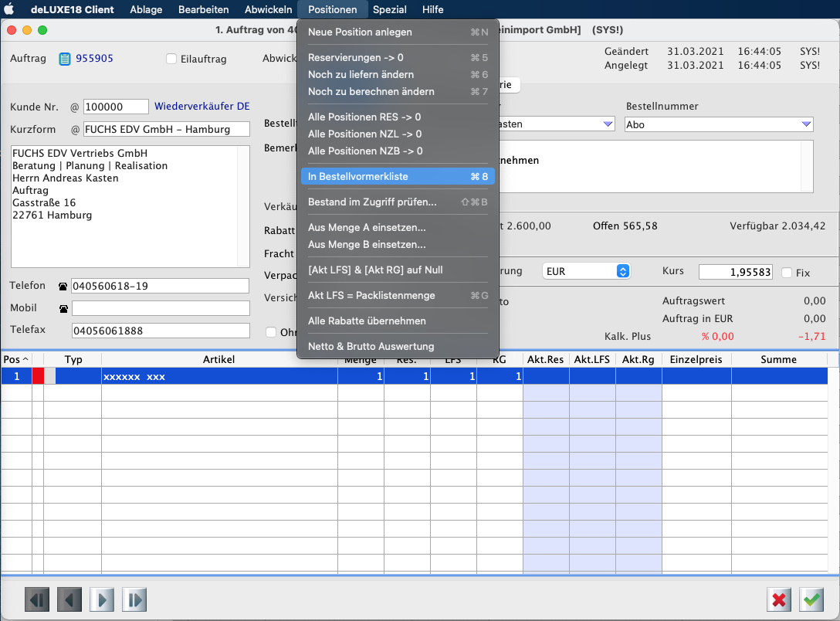Open the Spezial menu in menu bar
The image size is (840, 621).
(389, 9)
